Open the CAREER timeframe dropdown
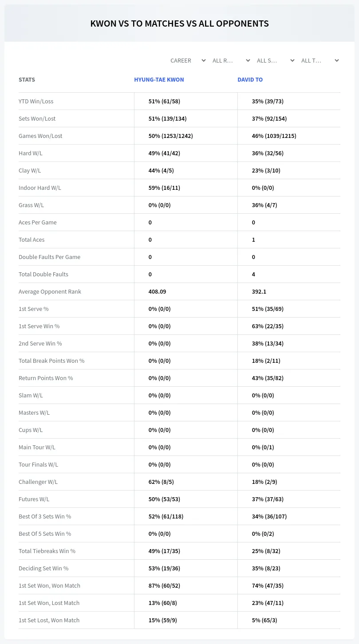Image resolution: width=359 pixels, height=644 pixels. [x=187, y=60]
